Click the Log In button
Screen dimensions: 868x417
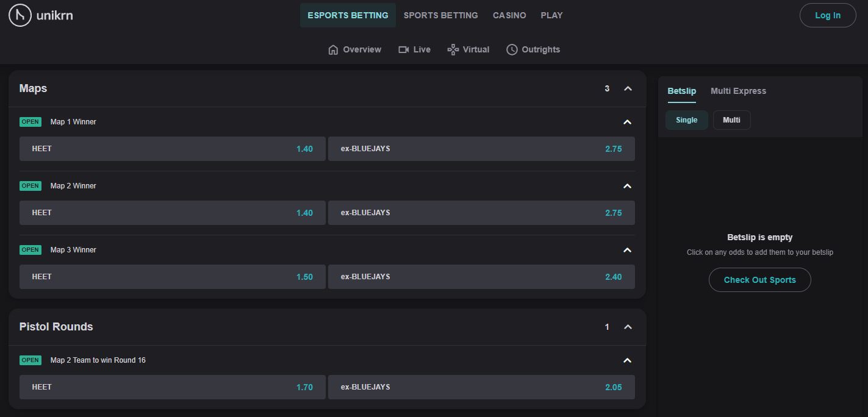[x=828, y=15]
